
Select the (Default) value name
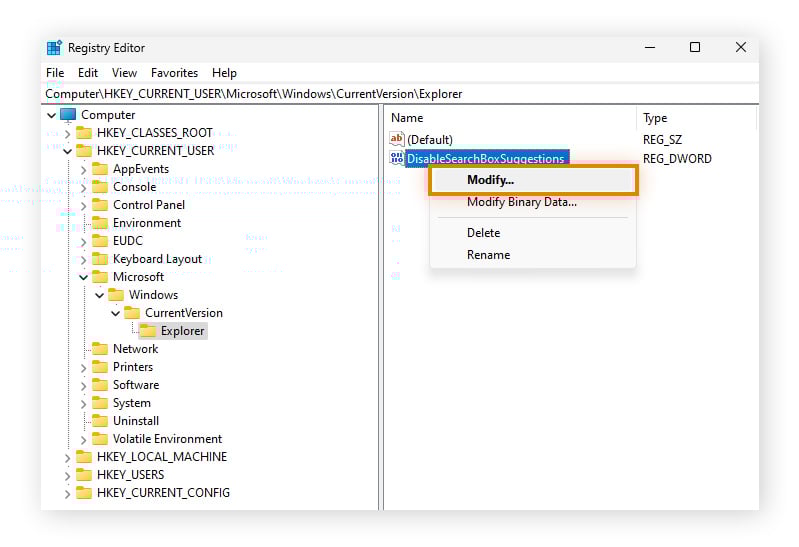(430, 140)
